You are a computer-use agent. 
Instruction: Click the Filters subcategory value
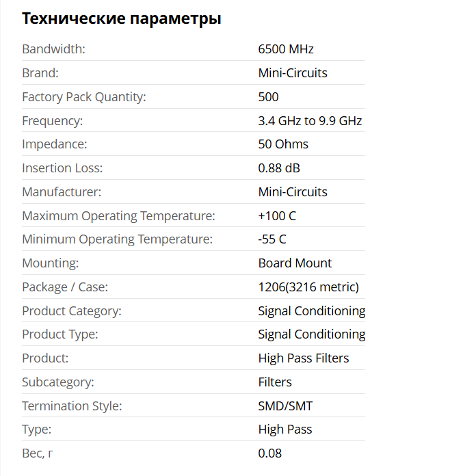point(275,382)
